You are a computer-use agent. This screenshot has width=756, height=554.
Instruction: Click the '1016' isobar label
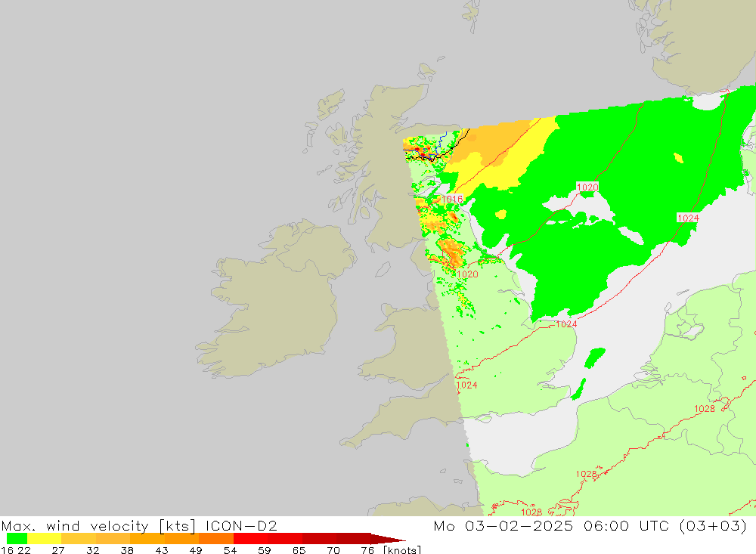[x=452, y=199]
